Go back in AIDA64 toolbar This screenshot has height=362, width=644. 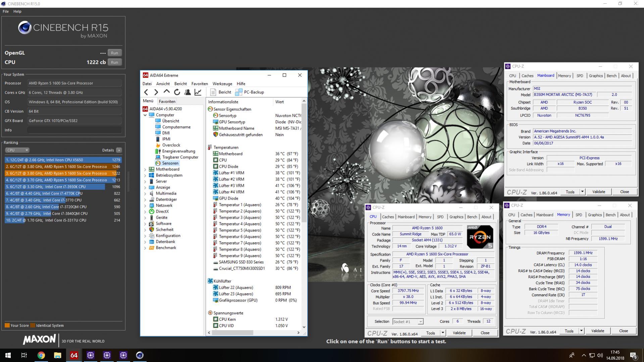tap(146, 92)
